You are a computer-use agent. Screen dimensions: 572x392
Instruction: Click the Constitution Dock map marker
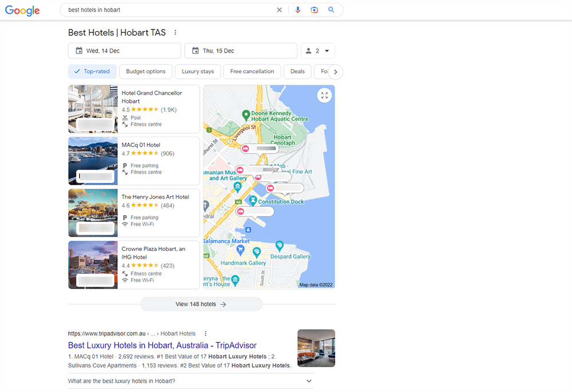tap(253, 200)
